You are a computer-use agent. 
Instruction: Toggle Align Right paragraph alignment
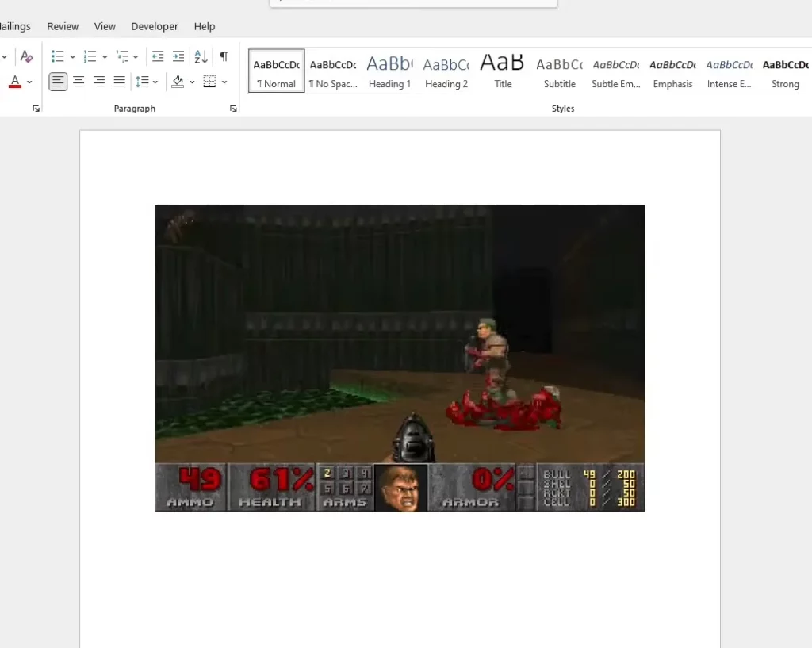click(x=99, y=82)
